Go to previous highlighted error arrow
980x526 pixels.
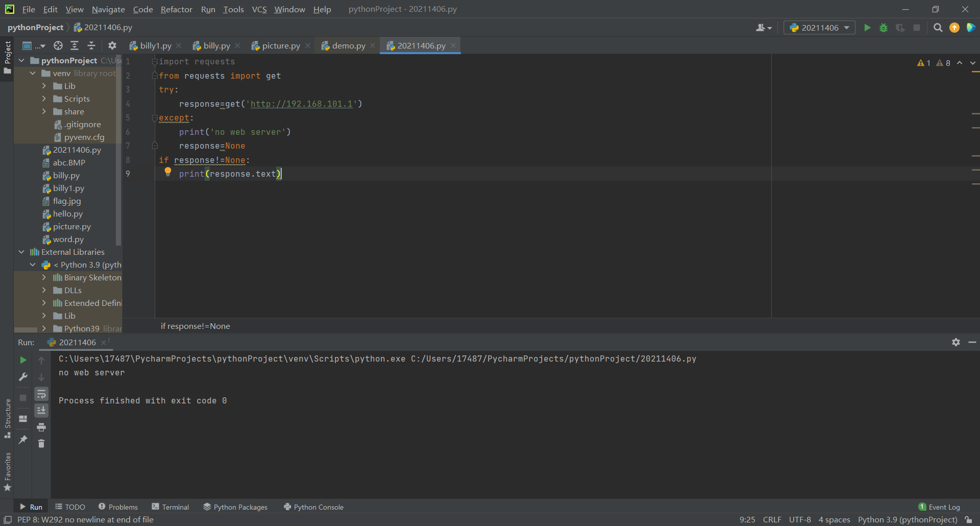pyautogui.click(x=960, y=63)
